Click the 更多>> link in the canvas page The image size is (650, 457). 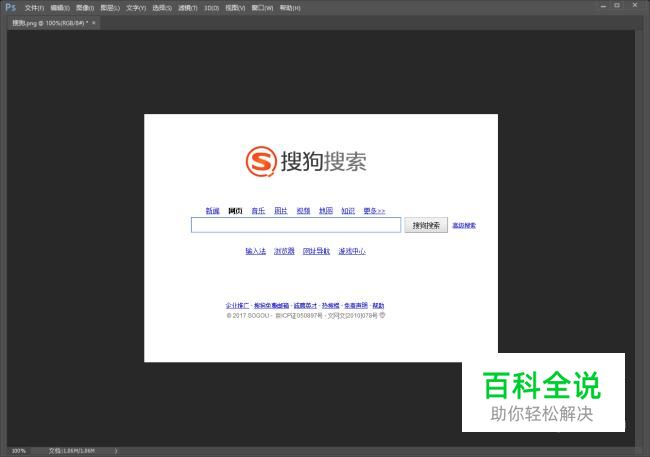pos(374,211)
